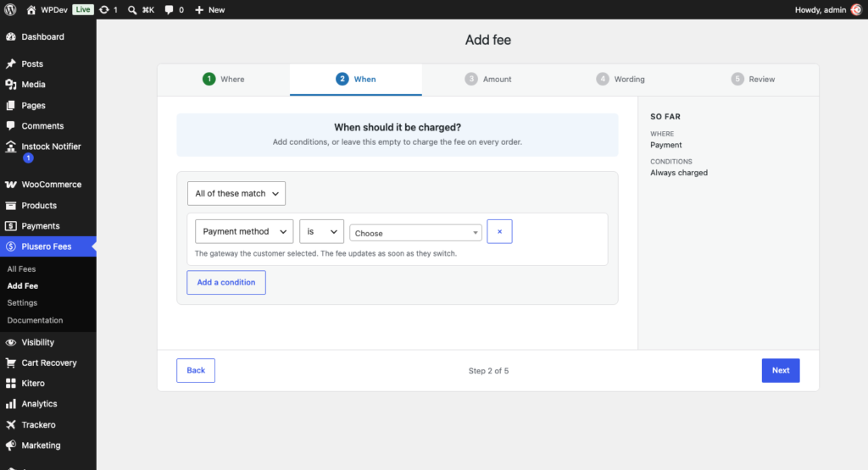
Task: Open the All of these match dropdown
Action: point(236,194)
